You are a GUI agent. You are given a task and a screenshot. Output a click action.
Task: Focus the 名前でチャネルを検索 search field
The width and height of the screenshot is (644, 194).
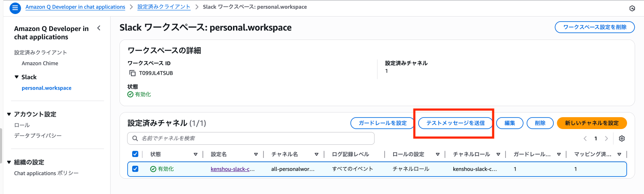coord(251,138)
